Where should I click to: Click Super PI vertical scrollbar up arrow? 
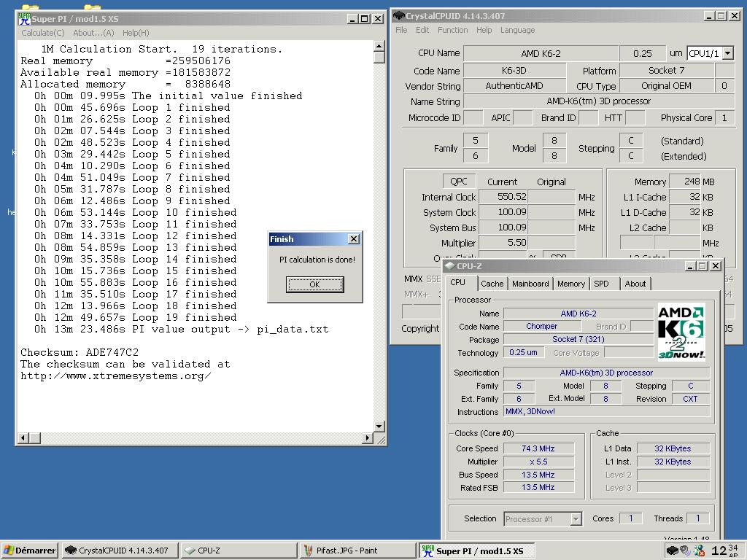click(x=379, y=47)
